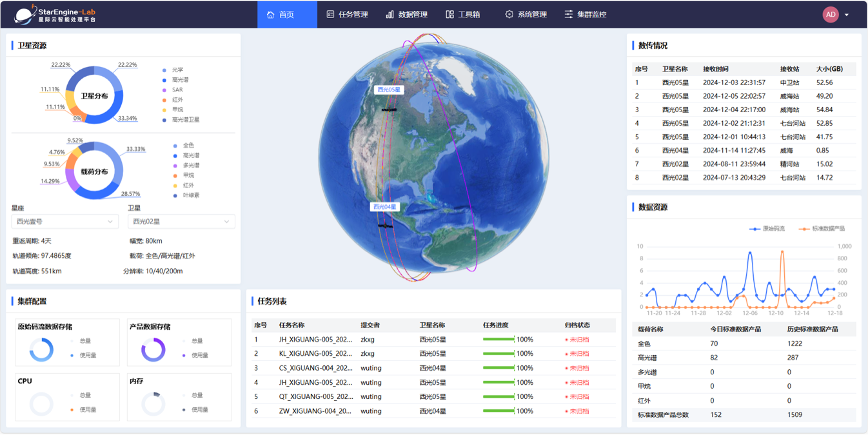Screen dimensions: 868x435
Task: Click the 轨道倾角: 97.4865度 text
Action: pyautogui.click(x=42, y=256)
